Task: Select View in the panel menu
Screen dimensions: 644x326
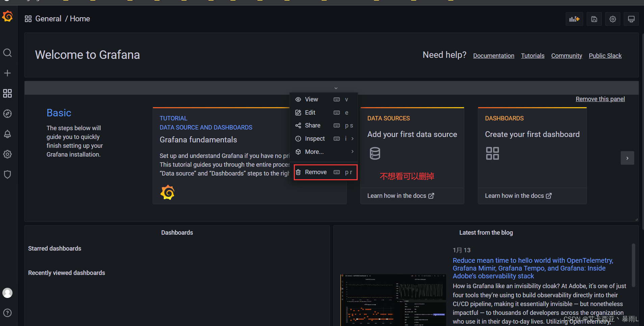Action: [x=324, y=99]
